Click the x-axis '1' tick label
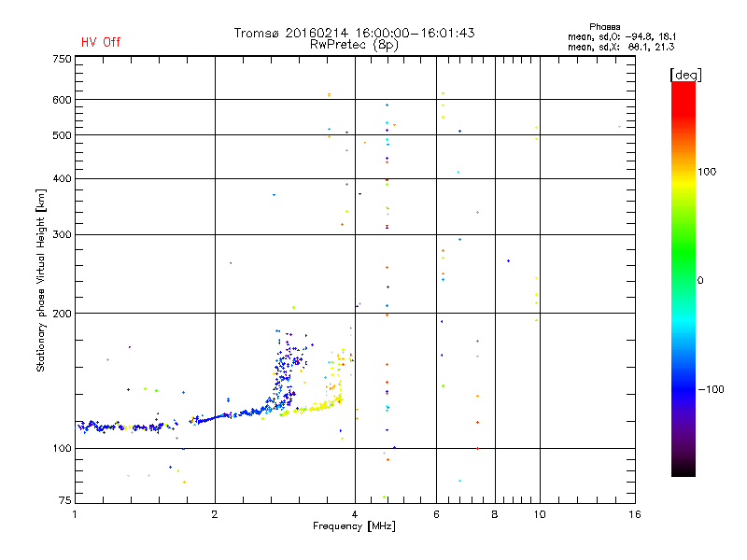This screenshot has height=560, width=747. click(75, 514)
